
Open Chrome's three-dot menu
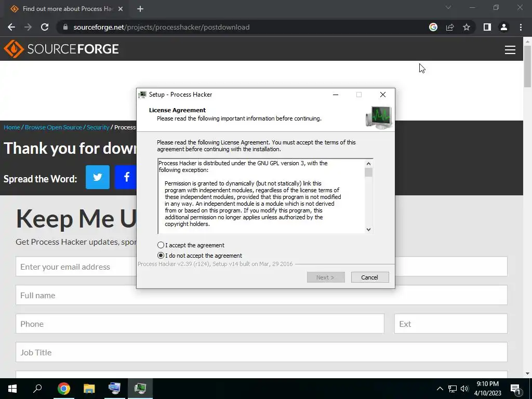click(x=521, y=27)
